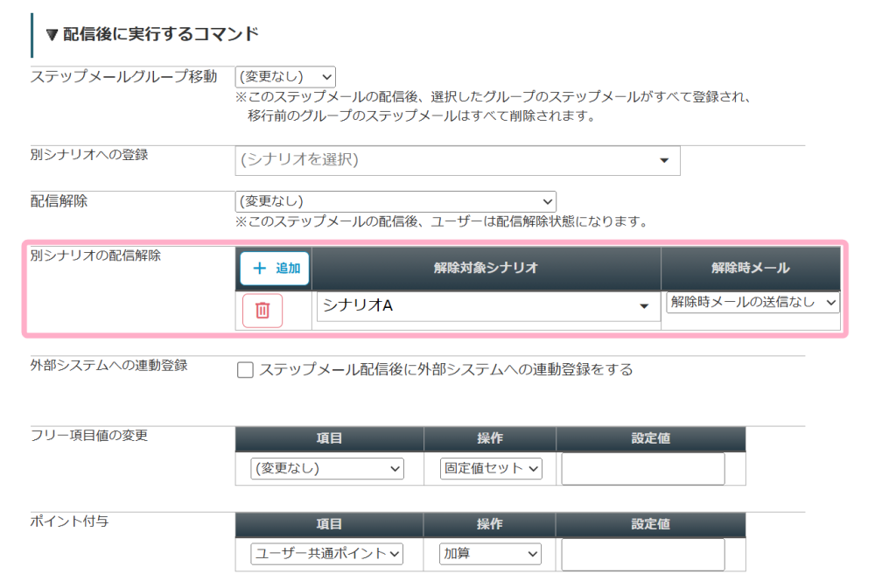This screenshot has height=588, width=896.
Task: Click the ポイント付与 設定値 input field
Action: tap(643, 554)
